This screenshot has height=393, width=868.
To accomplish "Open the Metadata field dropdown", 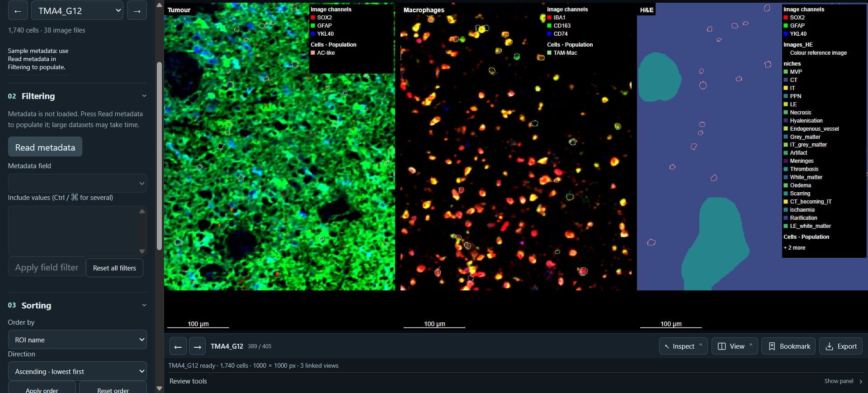I will 77,183.
